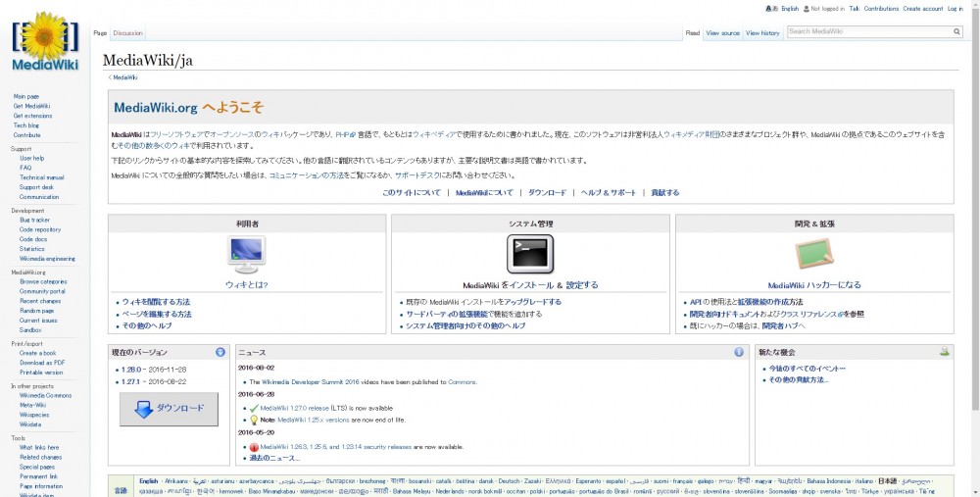Open Tech blog sidebar link
The image size is (980, 497).
point(26,125)
